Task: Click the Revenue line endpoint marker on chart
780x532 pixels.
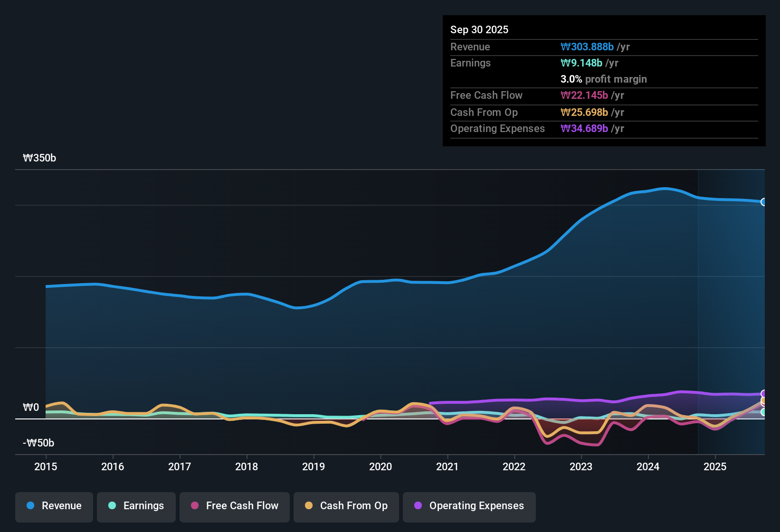Action: (764, 202)
